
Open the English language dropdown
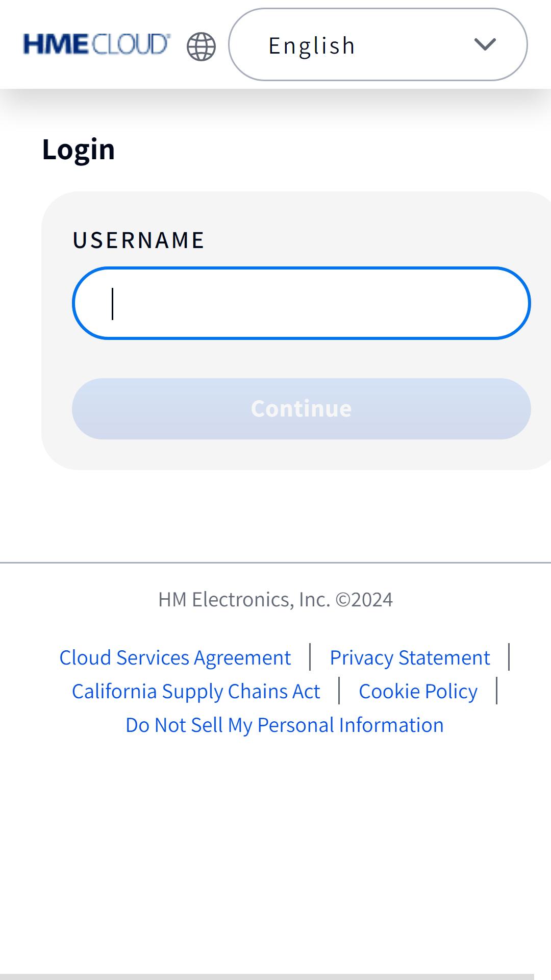pos(378,44)
